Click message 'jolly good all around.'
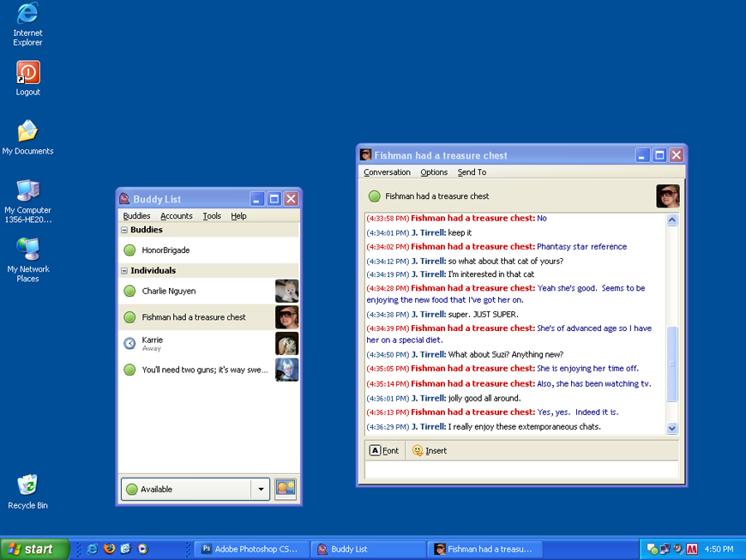This screenshot has width=746, height=560. point(484,398)
